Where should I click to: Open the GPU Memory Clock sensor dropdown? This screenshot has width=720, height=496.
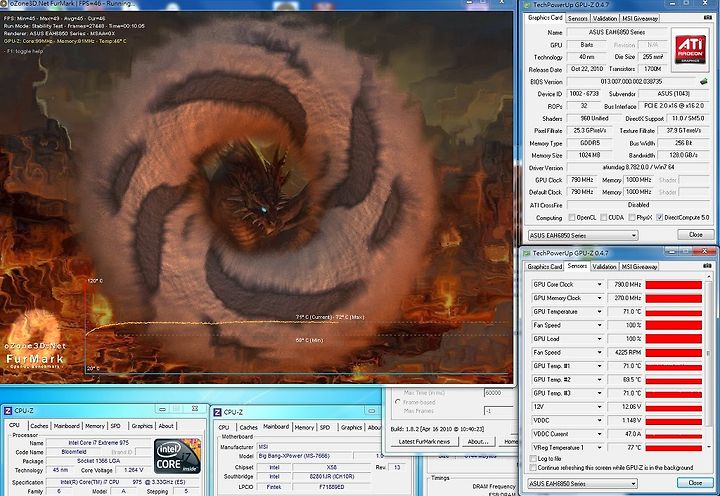click(599, 298)
